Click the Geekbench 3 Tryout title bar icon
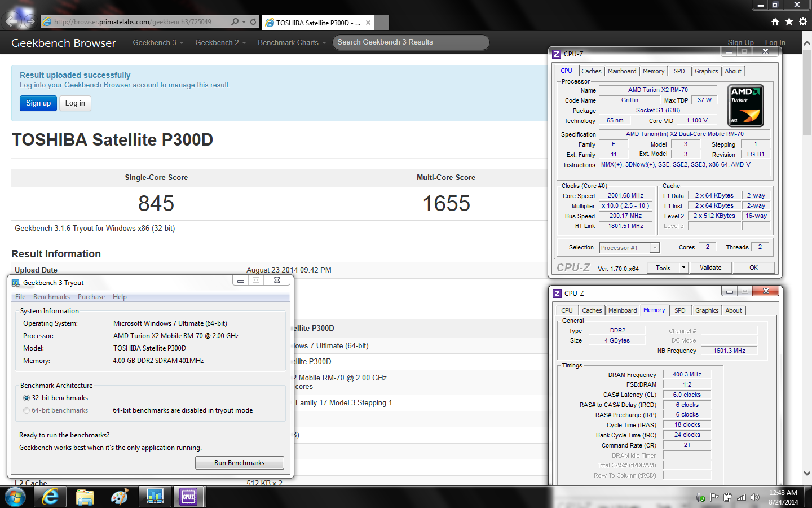Image resolution: width=812 pixels, height=508 pixels. click(x=16, y=282)
